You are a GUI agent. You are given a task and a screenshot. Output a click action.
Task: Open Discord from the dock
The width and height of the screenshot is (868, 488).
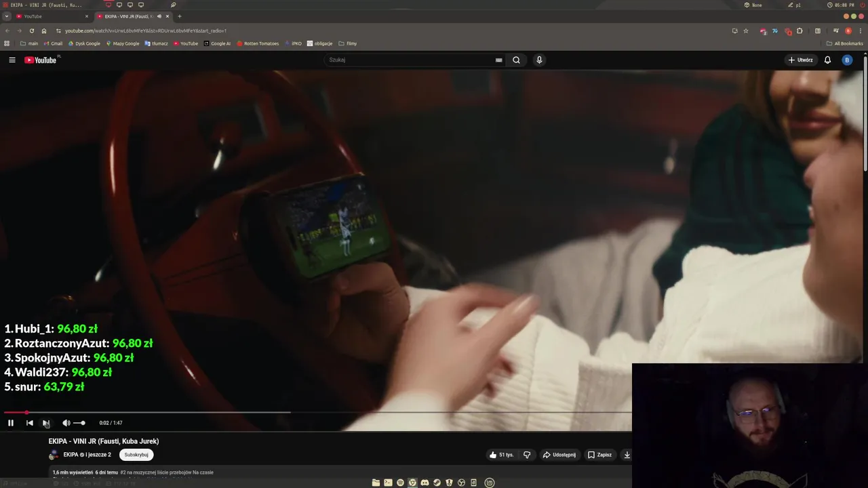tap(425, 483)
